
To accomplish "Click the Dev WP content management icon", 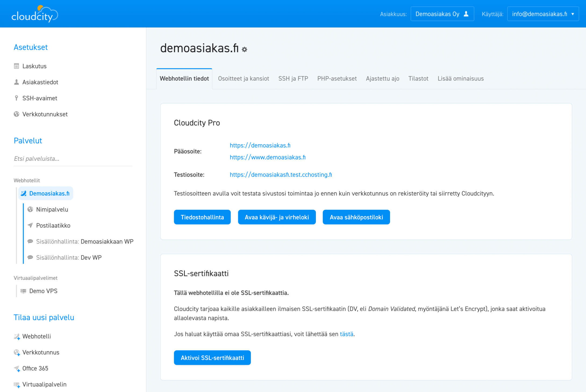I will pos(30,257).
